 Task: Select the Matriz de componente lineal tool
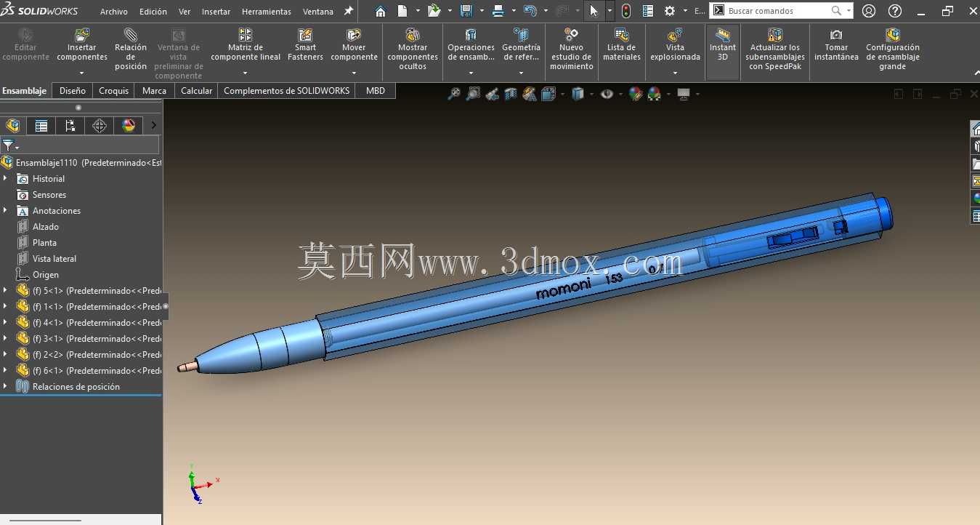pos(246,44)
